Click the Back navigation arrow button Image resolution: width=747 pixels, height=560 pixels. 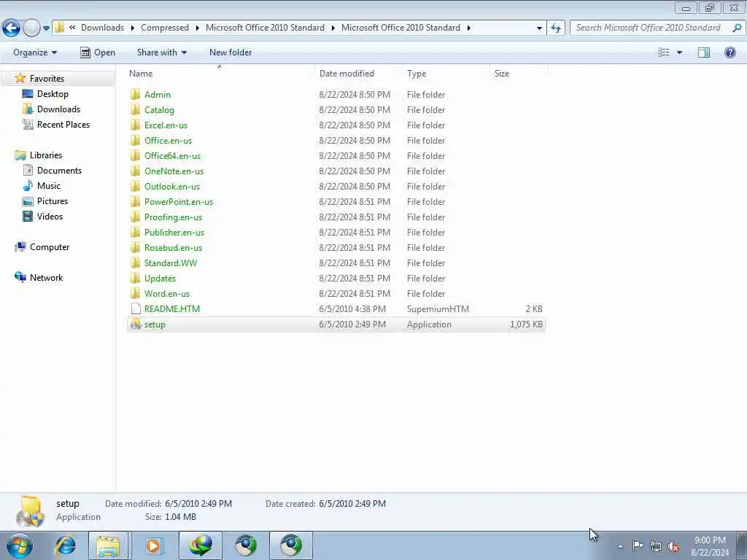(11, 28)
